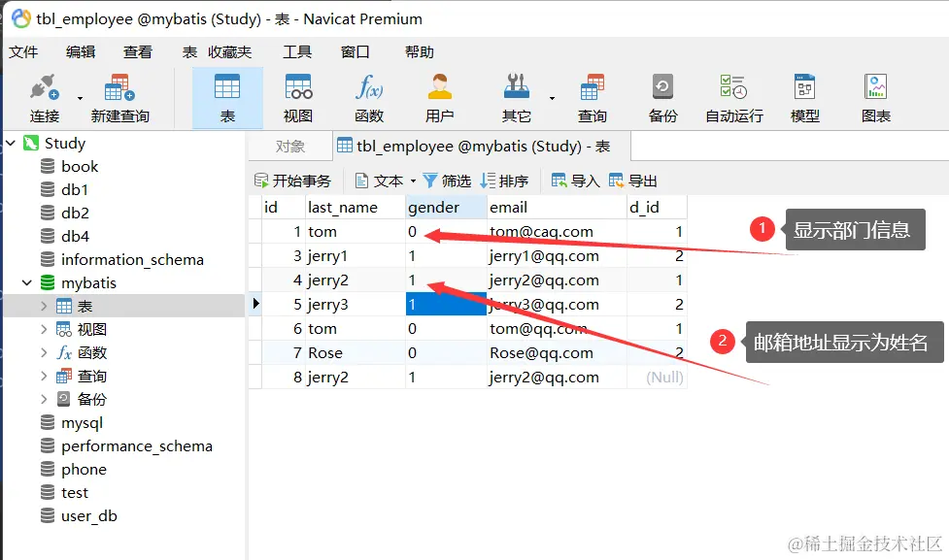The width and height of the screenshot is (949, 560).
Task: Click the 导出 export button
Action: 633,181
